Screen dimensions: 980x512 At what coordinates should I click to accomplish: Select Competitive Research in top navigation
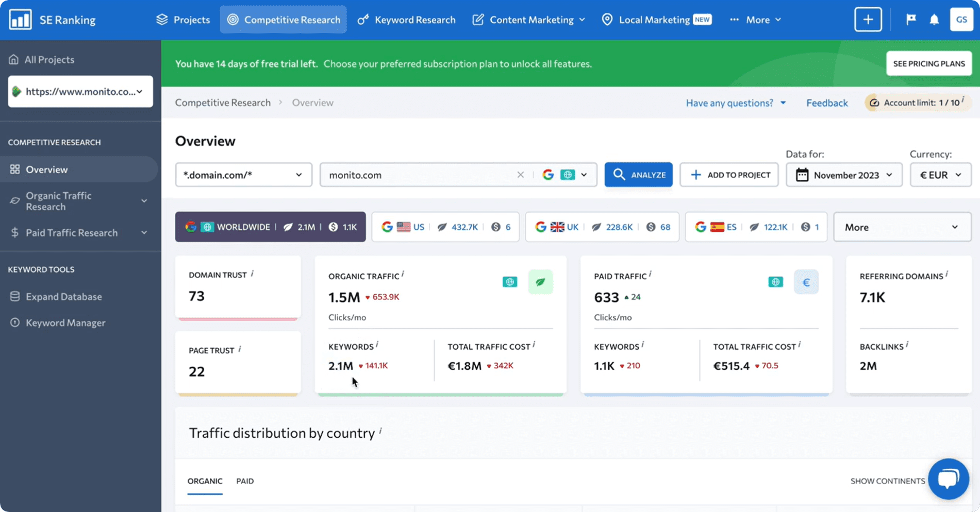[283, 20]
